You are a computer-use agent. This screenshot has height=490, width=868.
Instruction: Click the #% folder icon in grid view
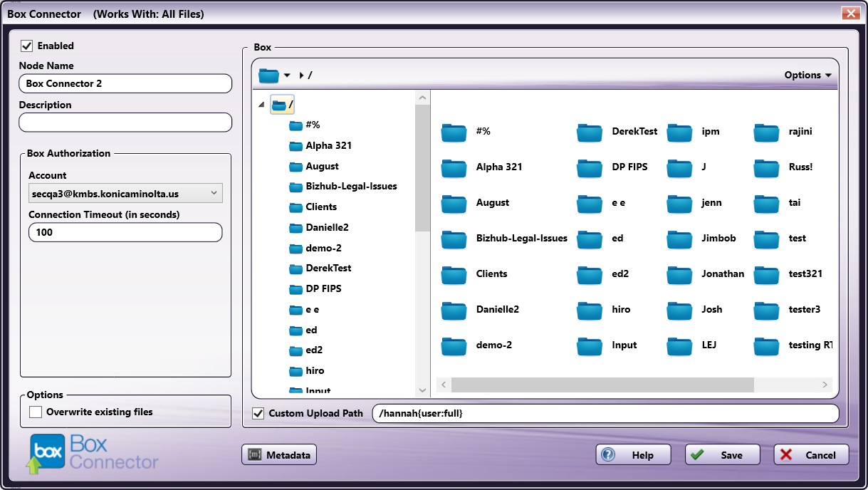point(453,132)
